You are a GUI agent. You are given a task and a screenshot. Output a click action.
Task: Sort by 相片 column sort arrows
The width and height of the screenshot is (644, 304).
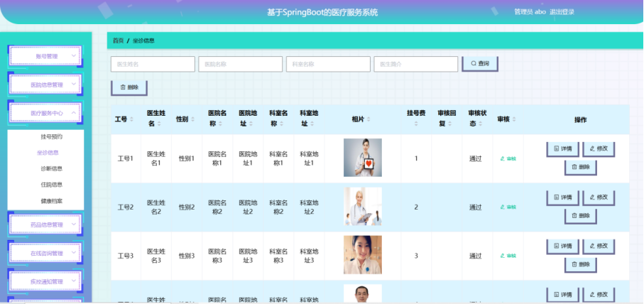[x=369, y=119]
